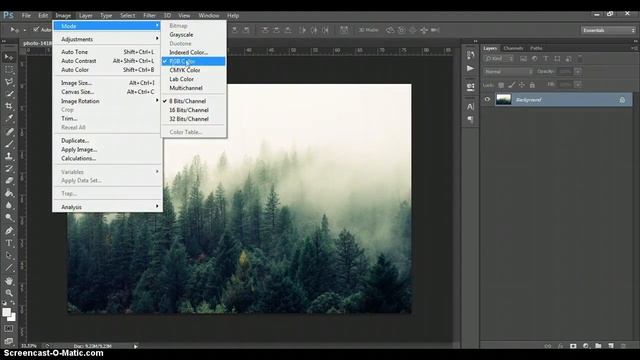Open the Character panel icon
Screen dimensions: 640x360
coord(470,107)
